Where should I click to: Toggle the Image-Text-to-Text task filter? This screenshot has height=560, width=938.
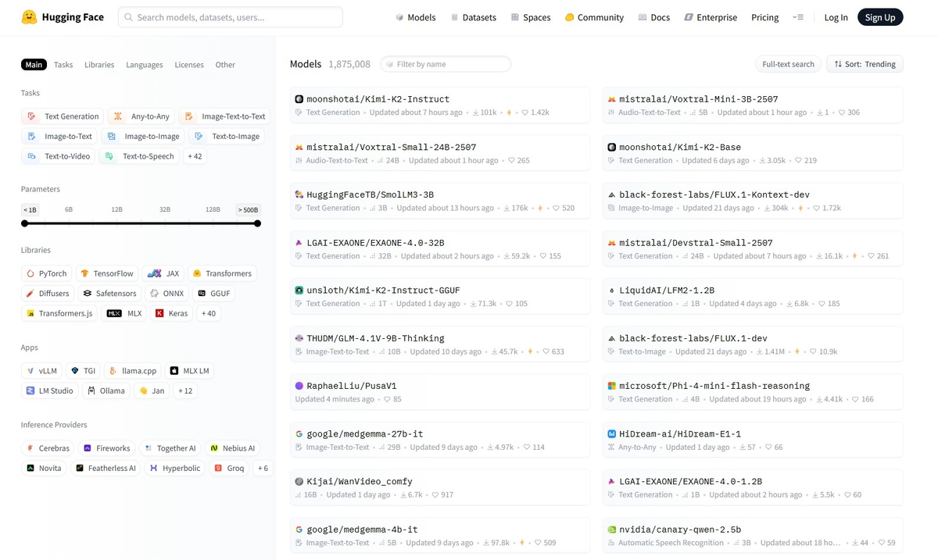point(224,116)
